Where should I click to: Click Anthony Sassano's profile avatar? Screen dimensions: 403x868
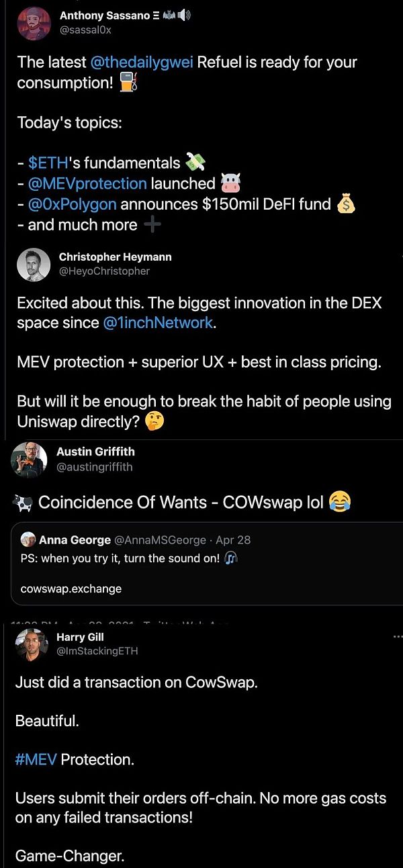[34, 24]
